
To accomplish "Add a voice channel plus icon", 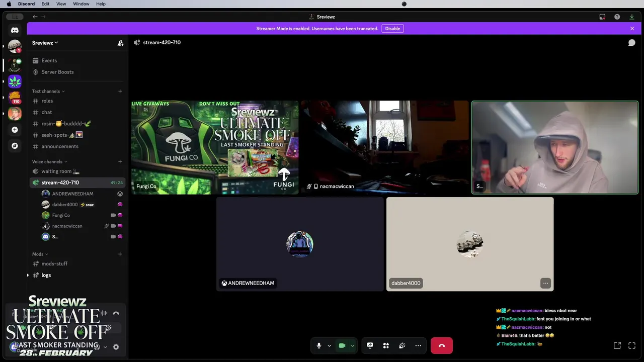I will point(120,161).
